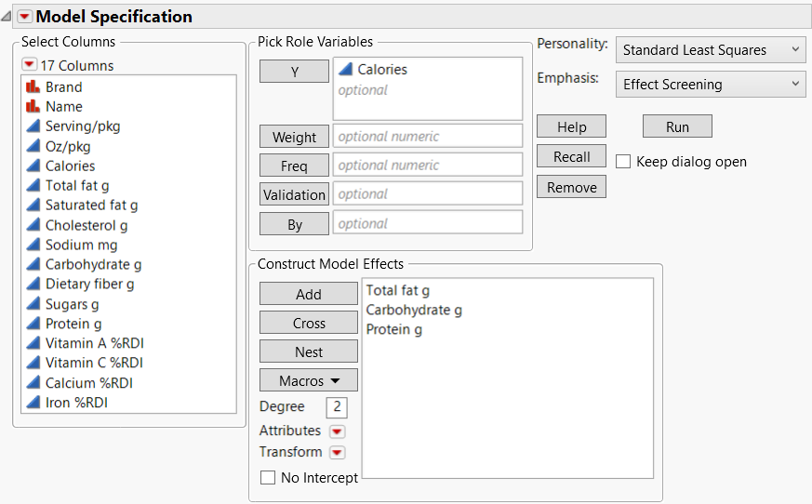Open the Macros dropdown button
Screen dimensions: 812x504
309,380
